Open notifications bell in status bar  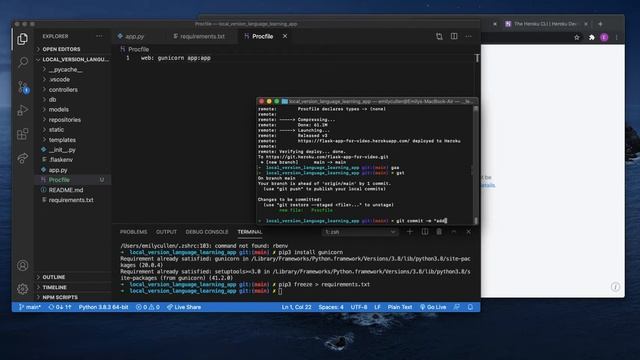tap(470, 307)
